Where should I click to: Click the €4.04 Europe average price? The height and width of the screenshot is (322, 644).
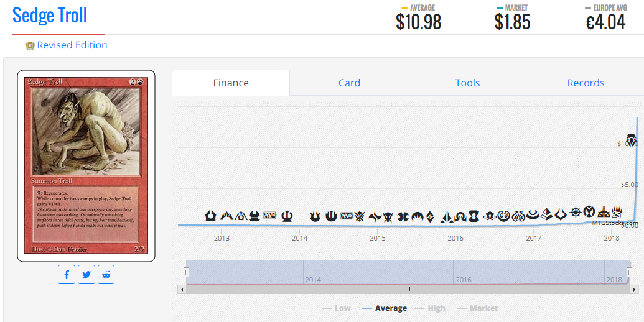coord(606,22)
